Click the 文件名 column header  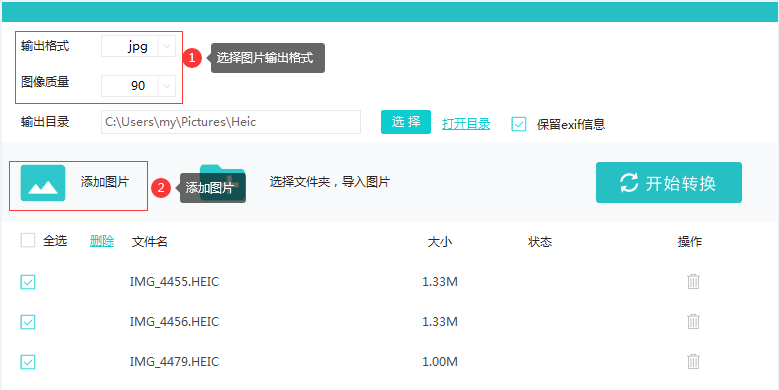pyautogui.click(x=150, y=242)
